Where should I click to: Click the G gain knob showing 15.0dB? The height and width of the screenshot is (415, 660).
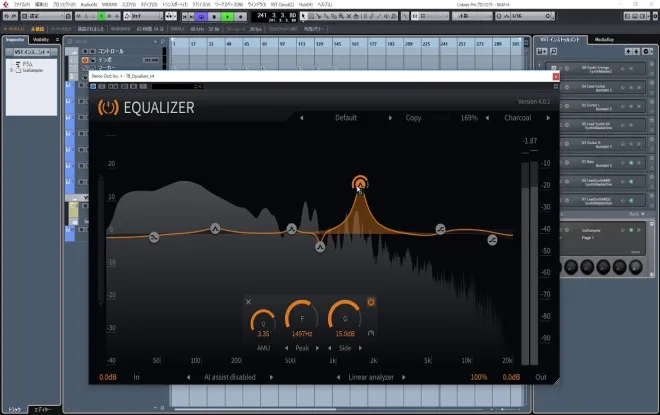click(x=345, y=318)
